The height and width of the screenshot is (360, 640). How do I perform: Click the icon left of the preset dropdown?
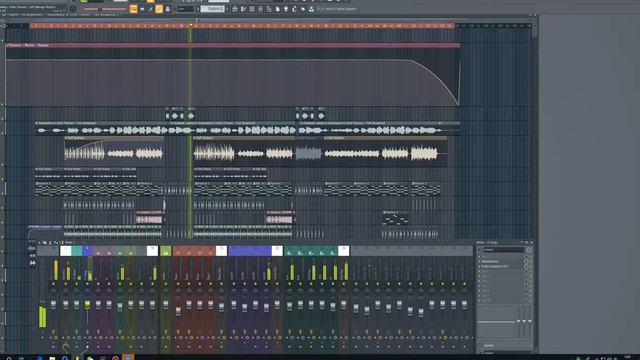479,250
